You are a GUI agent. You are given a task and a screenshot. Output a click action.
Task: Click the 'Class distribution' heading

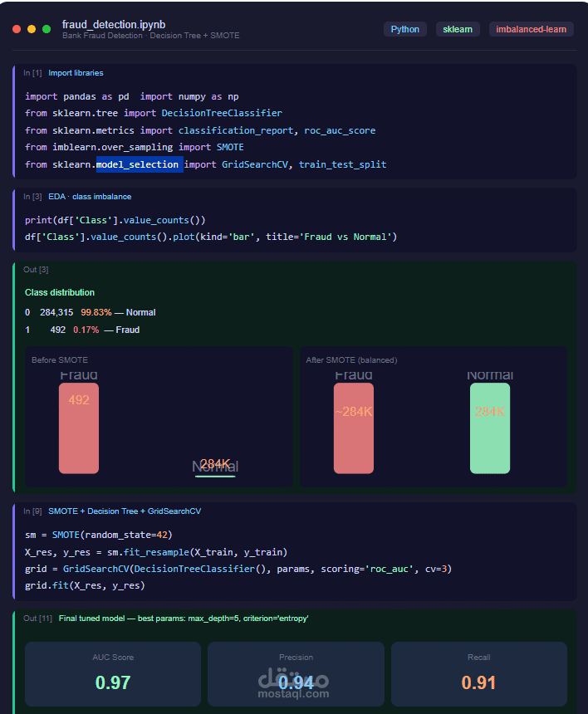(x=60, y=292)
